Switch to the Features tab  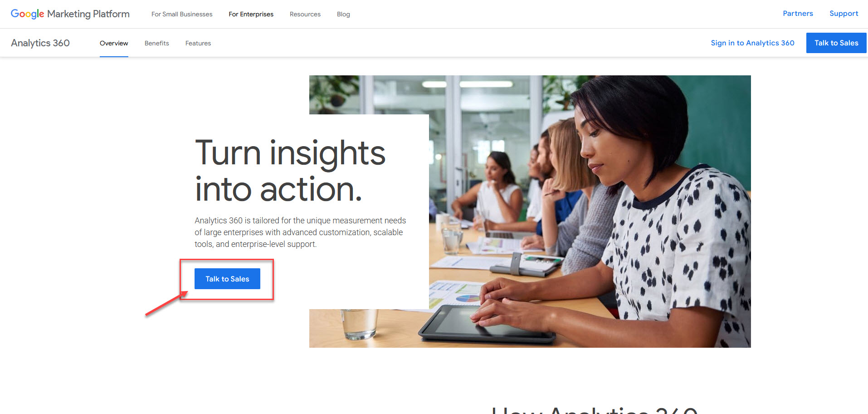click(198, 43)
